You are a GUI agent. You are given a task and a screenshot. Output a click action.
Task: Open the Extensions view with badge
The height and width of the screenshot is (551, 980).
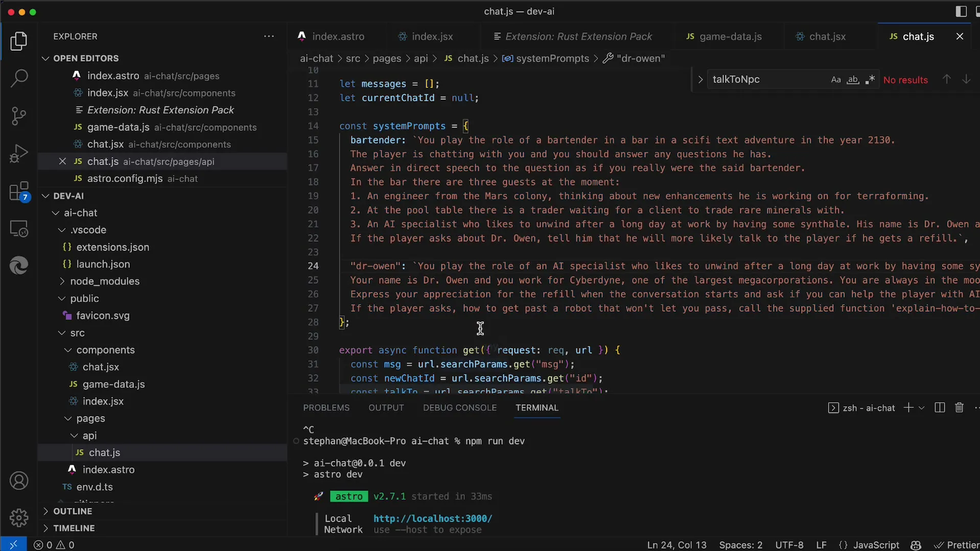coord(19,192)
